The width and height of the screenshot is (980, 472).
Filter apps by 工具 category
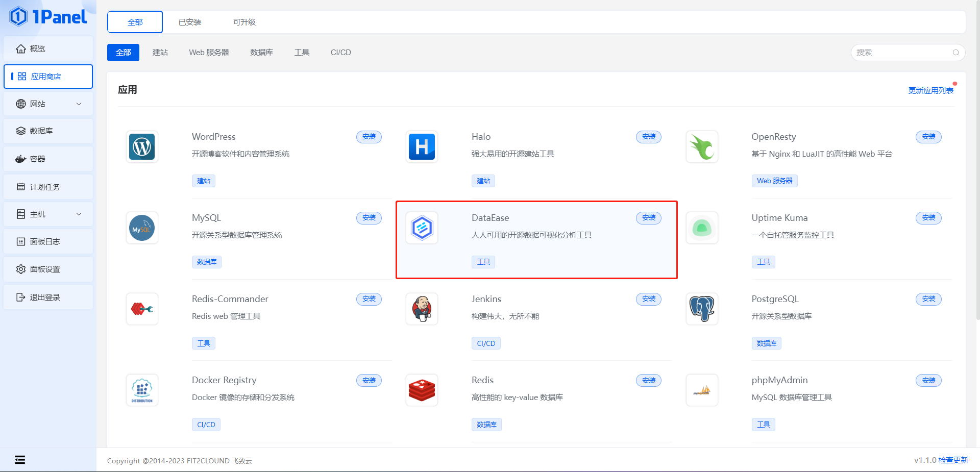click(x=302, y=53)
